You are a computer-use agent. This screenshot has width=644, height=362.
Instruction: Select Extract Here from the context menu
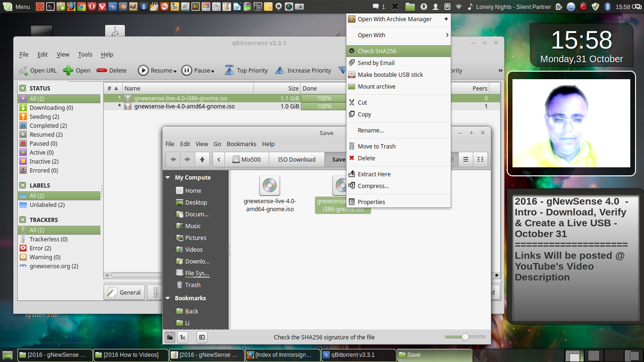(x=398, y=174)
